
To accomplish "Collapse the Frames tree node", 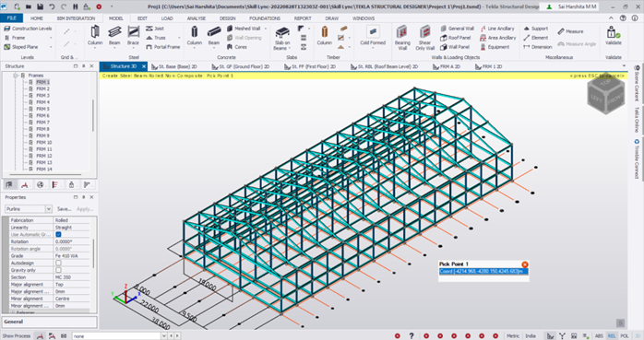I will pos(16,76).
